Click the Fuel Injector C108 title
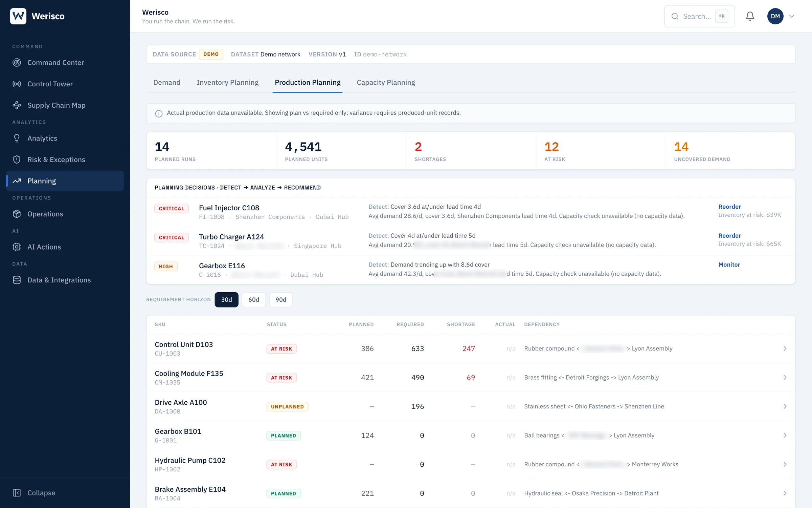The image size is (812, 508). point(229,208)
